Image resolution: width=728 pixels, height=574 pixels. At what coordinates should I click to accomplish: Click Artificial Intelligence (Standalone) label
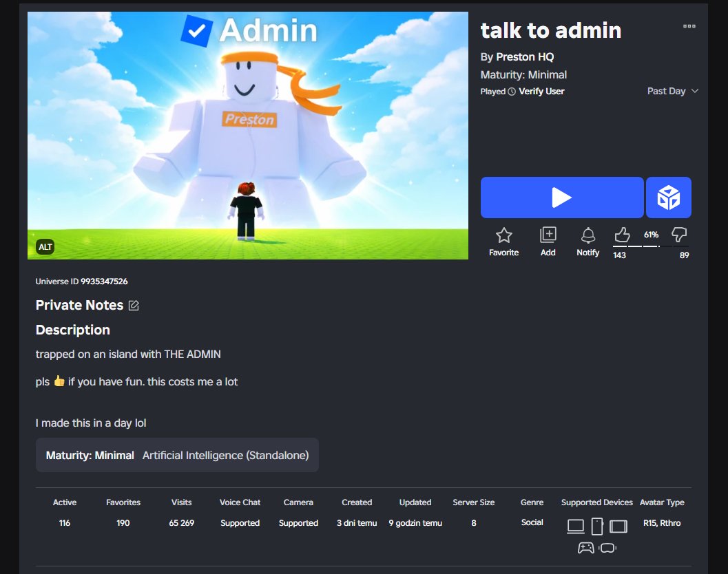(x=226, y=455)
